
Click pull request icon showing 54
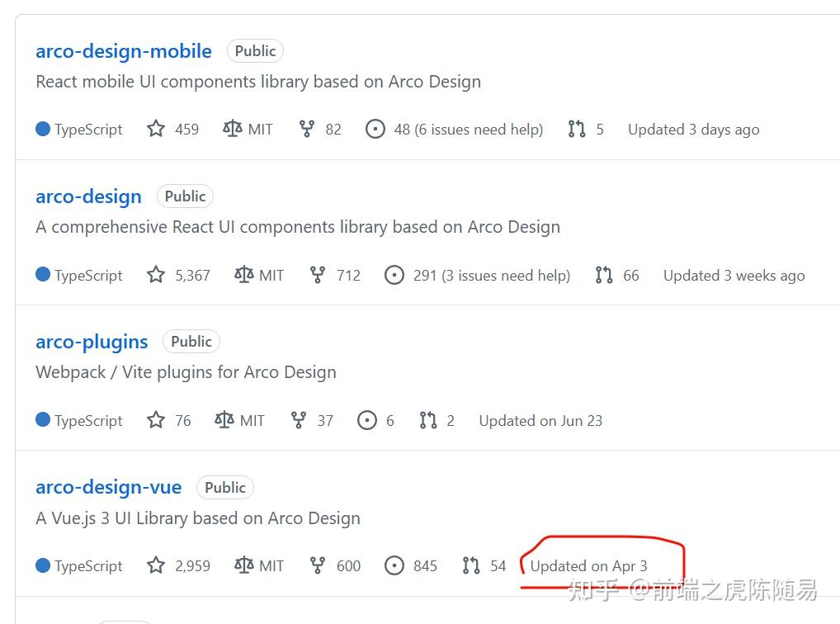(471, 565)
